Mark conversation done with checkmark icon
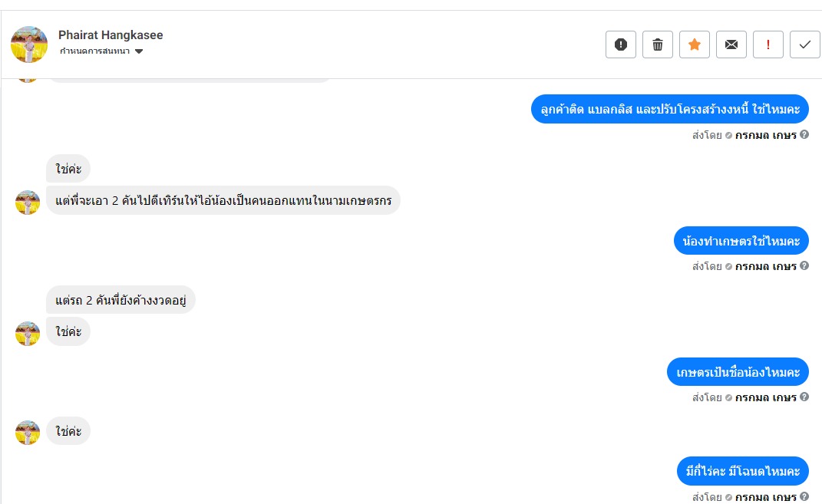 click(805, 44)
